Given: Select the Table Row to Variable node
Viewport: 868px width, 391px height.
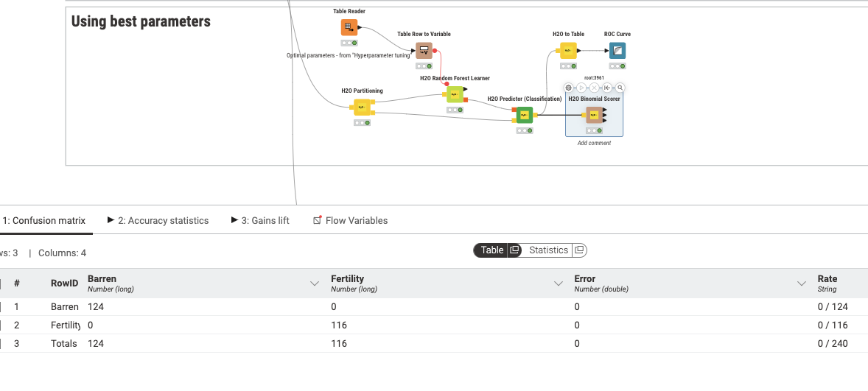Looking at the screenshot, I should [x=424, y=51].
